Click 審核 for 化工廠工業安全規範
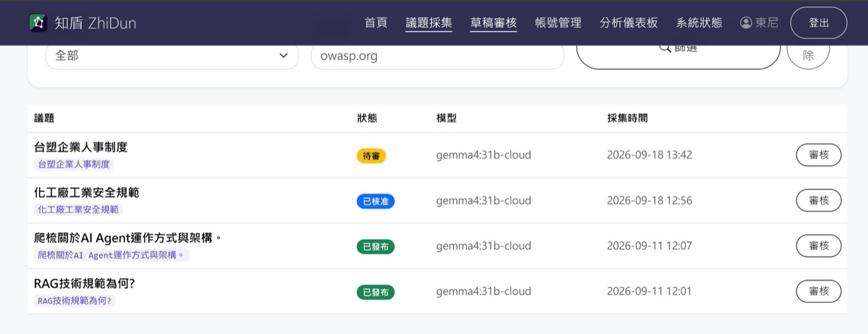 click(x=818, y=200)
